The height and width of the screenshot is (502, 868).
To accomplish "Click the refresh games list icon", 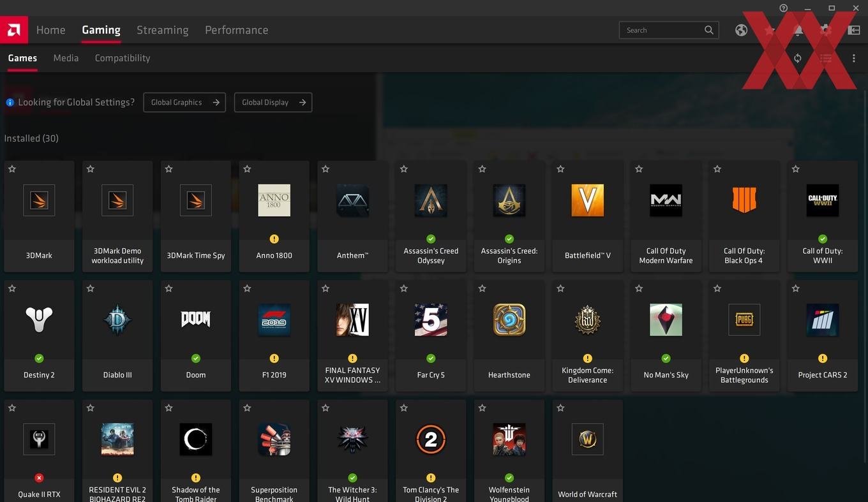I will (797, 58).
